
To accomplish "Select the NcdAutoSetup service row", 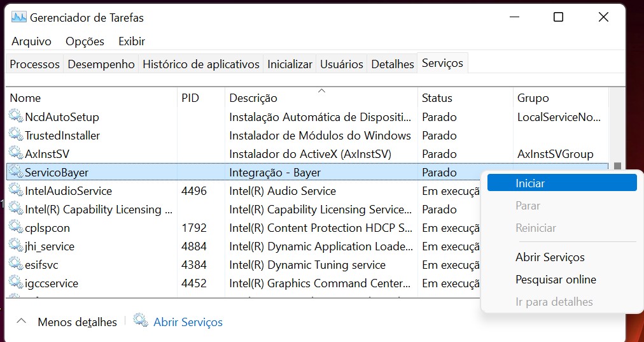I will point(307,117).
